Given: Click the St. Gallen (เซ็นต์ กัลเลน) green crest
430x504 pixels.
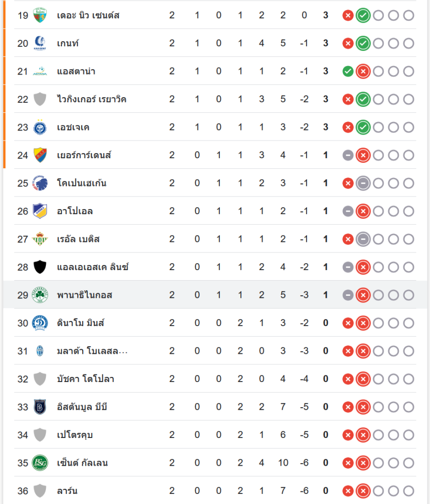Looking at the screenshot, I should tap(40, 463).
